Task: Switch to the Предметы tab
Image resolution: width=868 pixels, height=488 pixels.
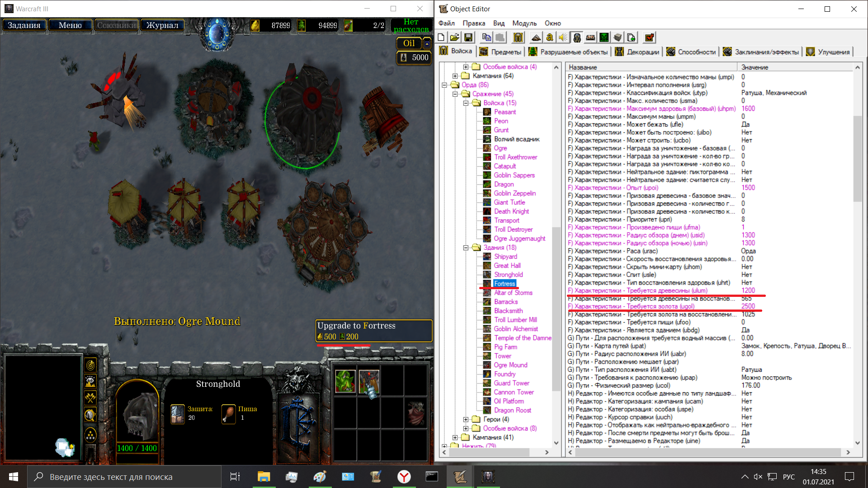Action: pos(501,52)
